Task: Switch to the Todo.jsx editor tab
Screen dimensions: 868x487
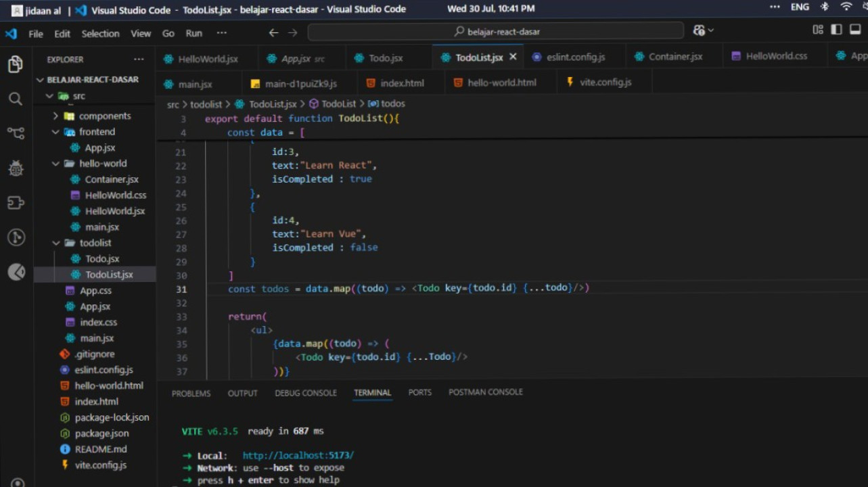Action: point(385,58)
